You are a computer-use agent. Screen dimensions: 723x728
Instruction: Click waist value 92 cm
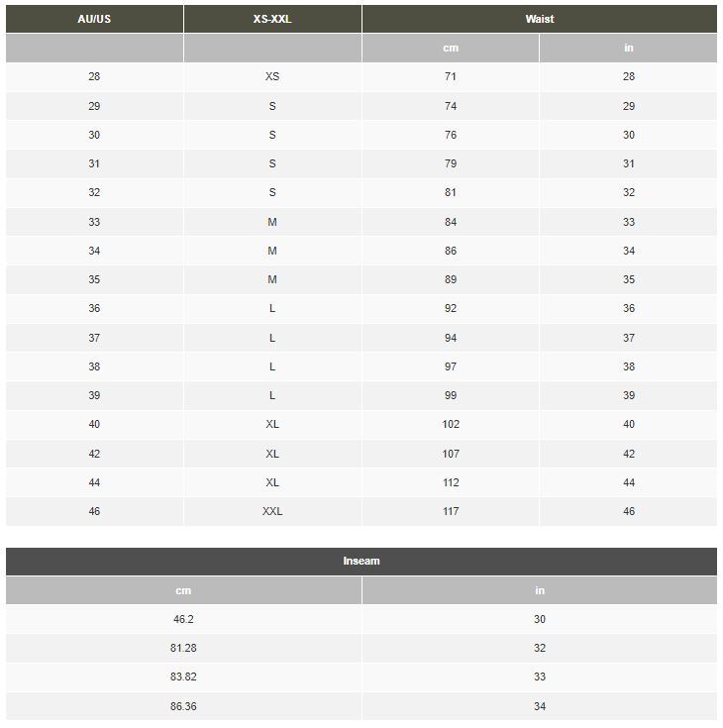point(451,308)
